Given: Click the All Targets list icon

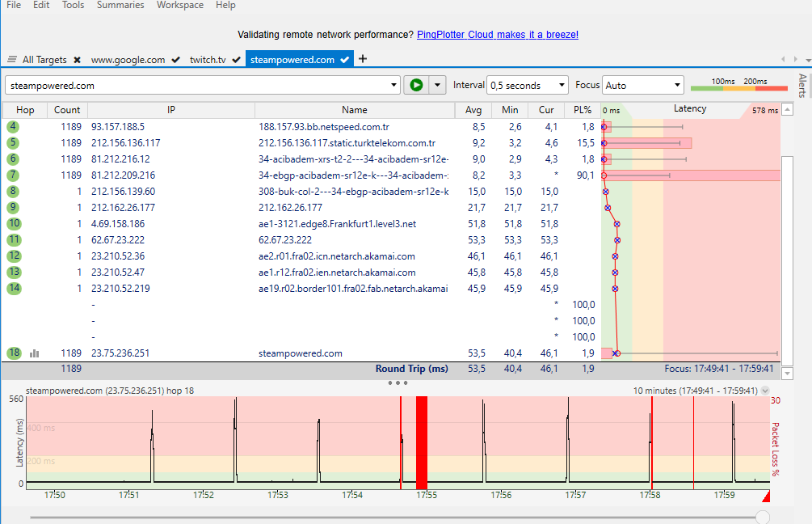Looking at the screenshot, I should [12, 60].
